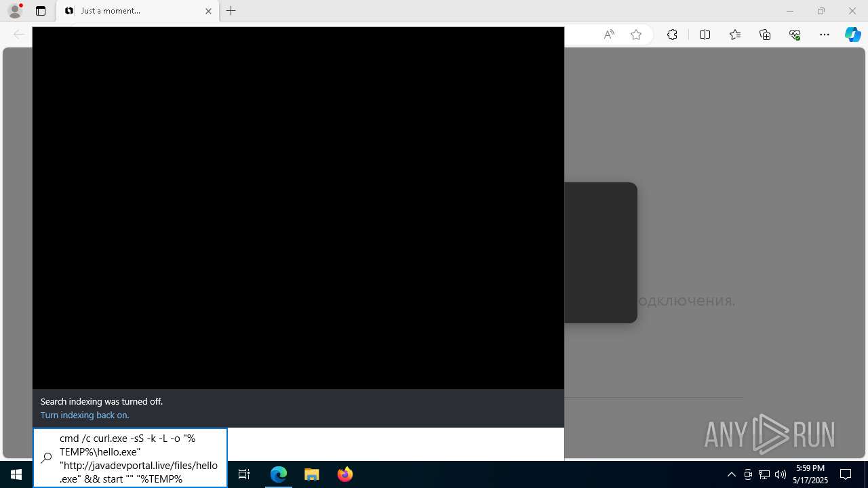The width and height of the screenshot is (868, 488).
Task: Open the notification center icon
Action: click(x=846, y=474)
